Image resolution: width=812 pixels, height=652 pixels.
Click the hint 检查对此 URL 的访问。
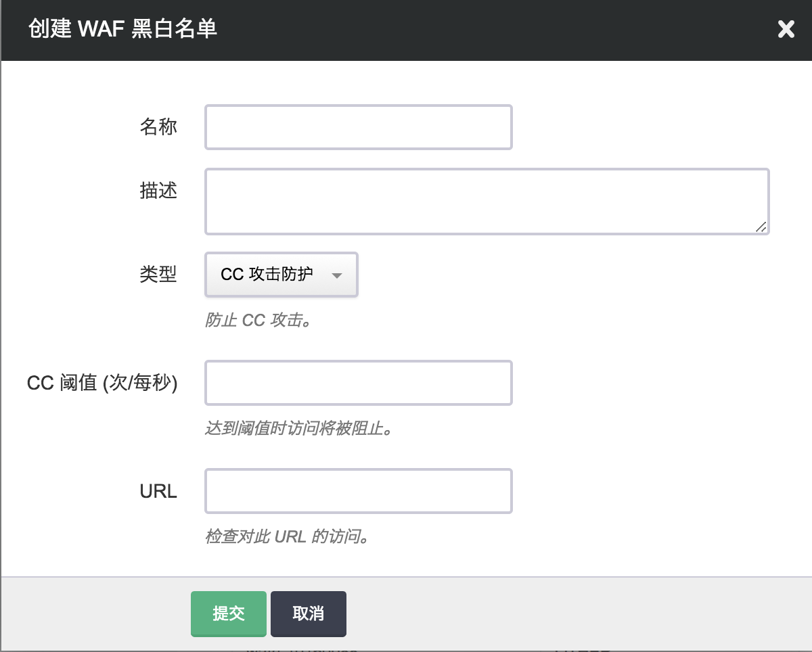click(x=286, y=536)
